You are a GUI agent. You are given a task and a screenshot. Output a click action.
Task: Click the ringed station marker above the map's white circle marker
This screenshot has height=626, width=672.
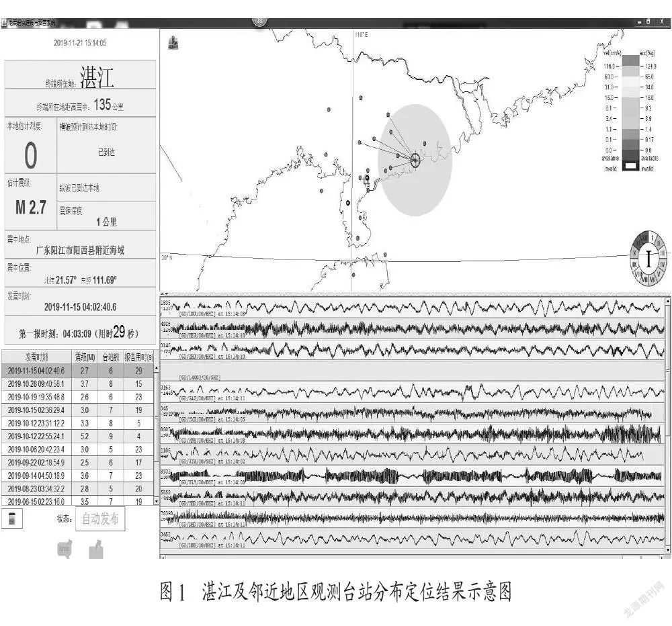click(x=368, y=177)
